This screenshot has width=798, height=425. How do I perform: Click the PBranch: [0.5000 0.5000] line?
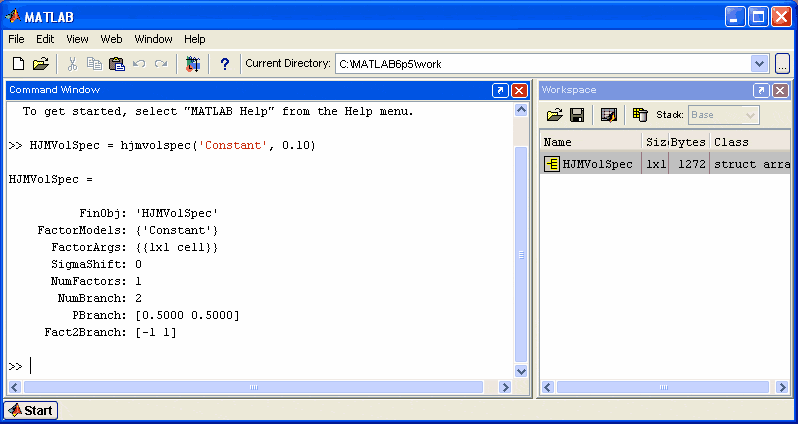coord(155,315)
